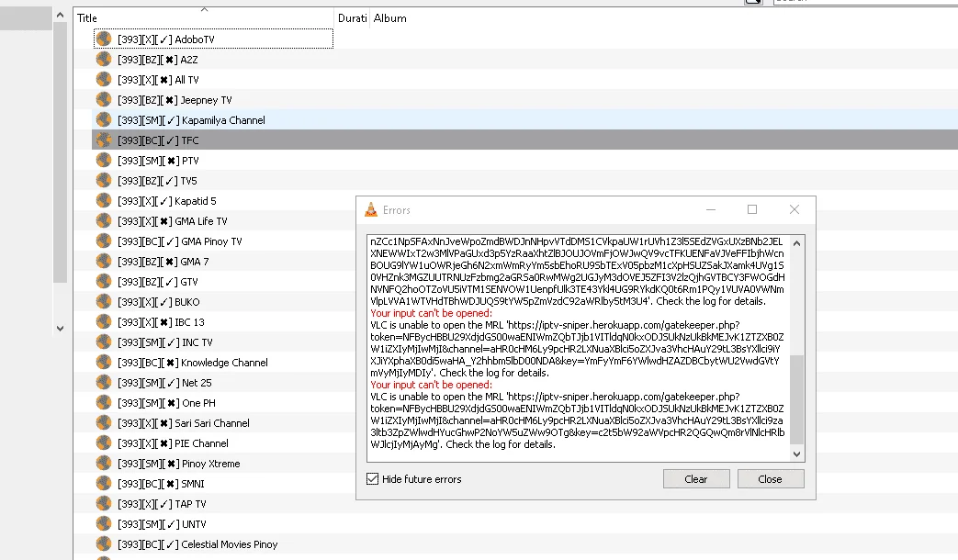The image size is (958, 560).
Task: Click the globe icon next to Jeepney TV
Action: [104, 99]
